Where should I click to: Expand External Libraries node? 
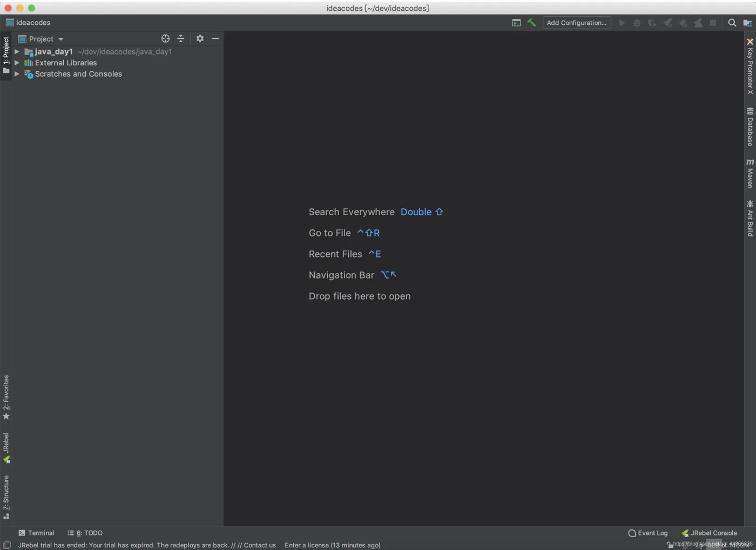17,63
